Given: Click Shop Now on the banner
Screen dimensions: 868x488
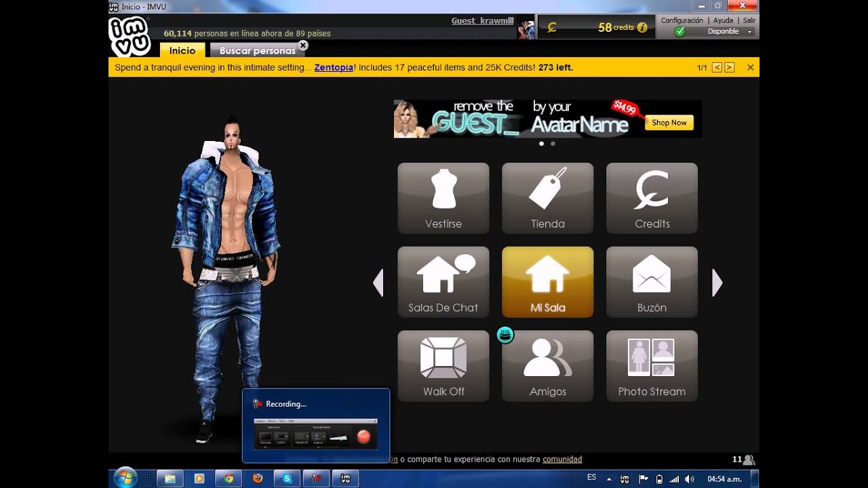Looking at the screenshot, I should pos(669,123).
